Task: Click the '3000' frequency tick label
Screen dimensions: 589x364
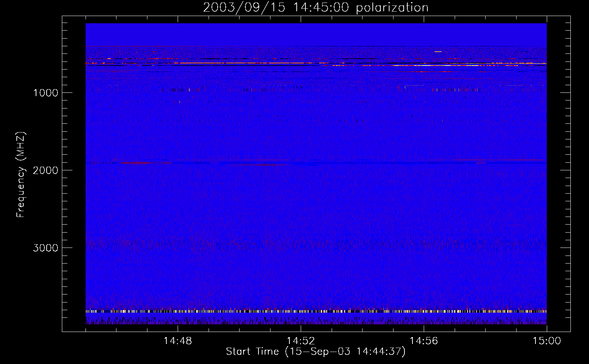Action: pos(46,248)
